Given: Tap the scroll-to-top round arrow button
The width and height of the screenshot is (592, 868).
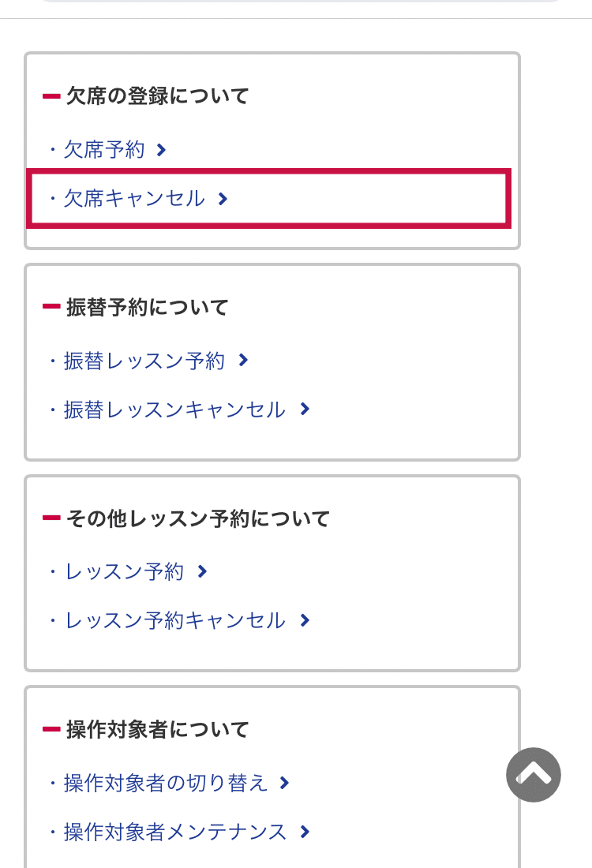Looking at the screenshot, I should click(x=534, y=774).
